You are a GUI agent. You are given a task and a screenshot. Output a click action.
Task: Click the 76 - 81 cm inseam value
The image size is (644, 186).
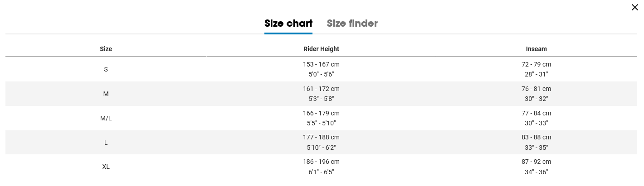click(x=536, y=89)
